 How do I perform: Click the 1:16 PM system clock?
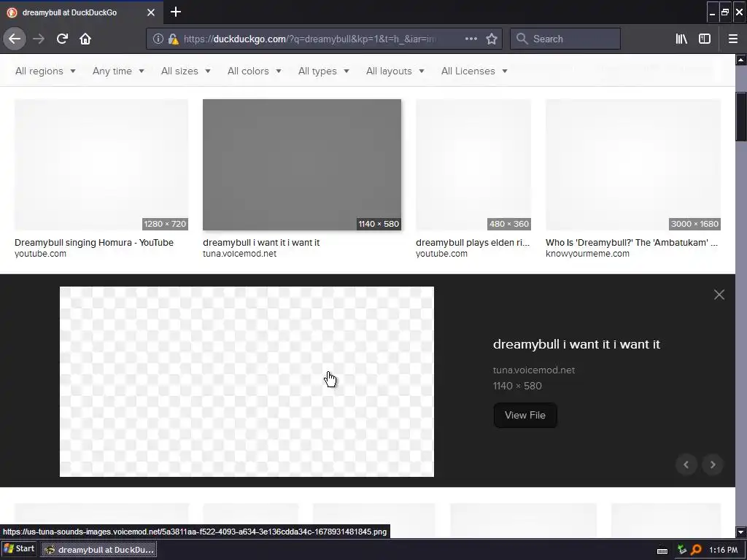point(723,550)
